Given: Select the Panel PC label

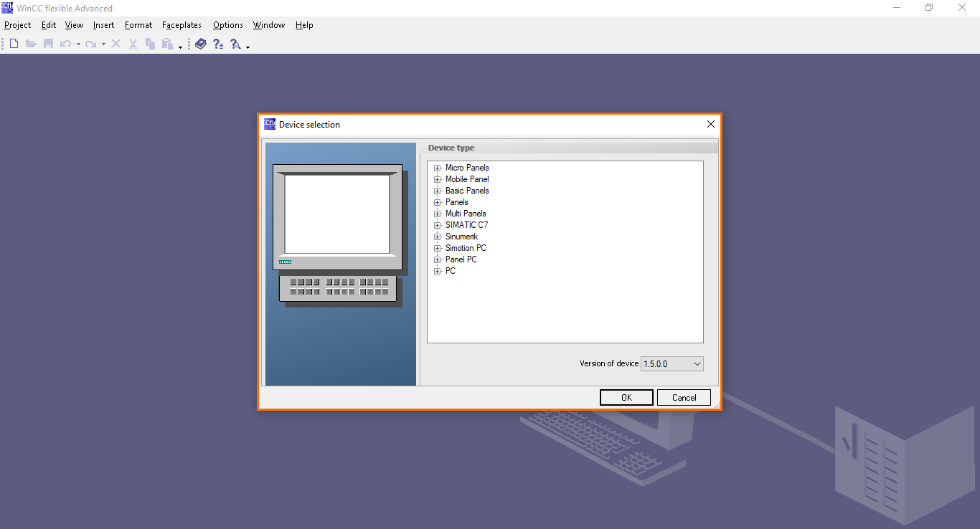Looking at the screenshot, I should 461,259.
